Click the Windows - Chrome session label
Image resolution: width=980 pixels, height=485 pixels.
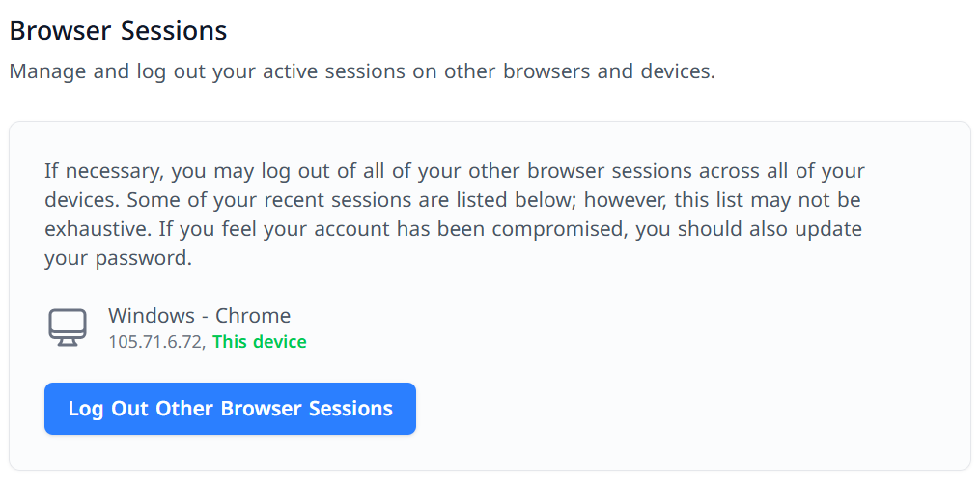199,316
